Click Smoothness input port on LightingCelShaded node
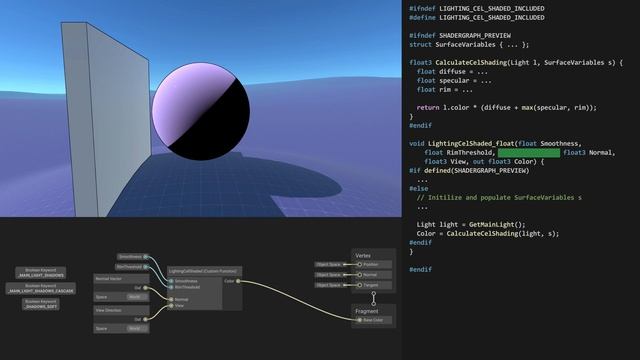 [171, 281]
